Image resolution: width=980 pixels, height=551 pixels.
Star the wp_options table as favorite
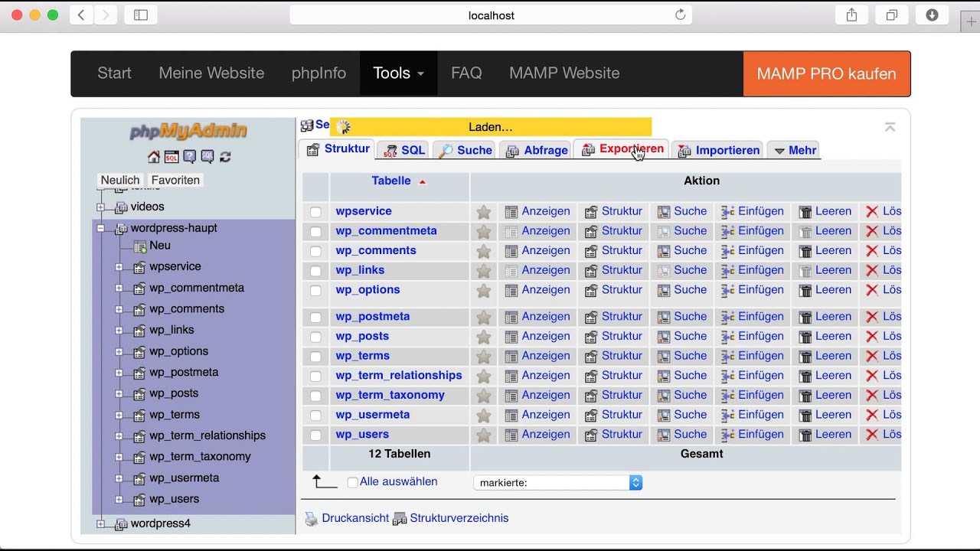coord(483,291)
